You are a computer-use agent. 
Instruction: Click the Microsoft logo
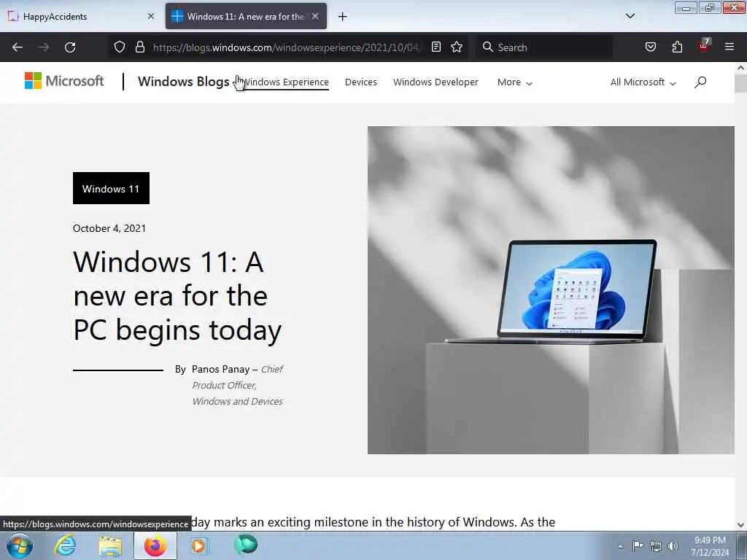click(x=64, y=81)
